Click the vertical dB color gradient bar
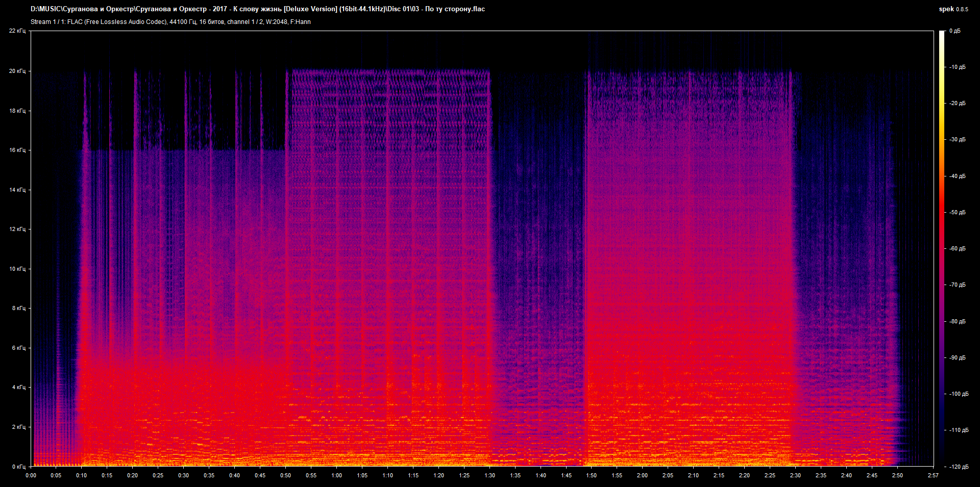 942,249
